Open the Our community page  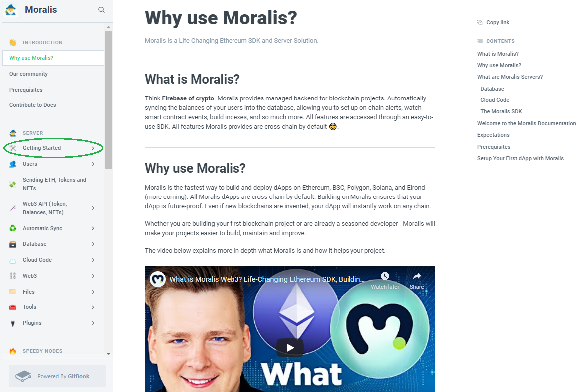tap(28, 74)
